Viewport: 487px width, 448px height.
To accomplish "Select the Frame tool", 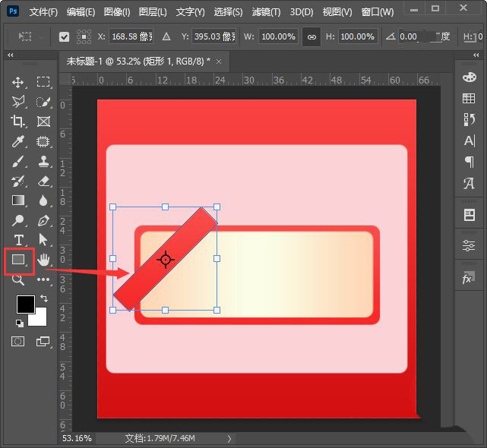I will click(43, 121).
